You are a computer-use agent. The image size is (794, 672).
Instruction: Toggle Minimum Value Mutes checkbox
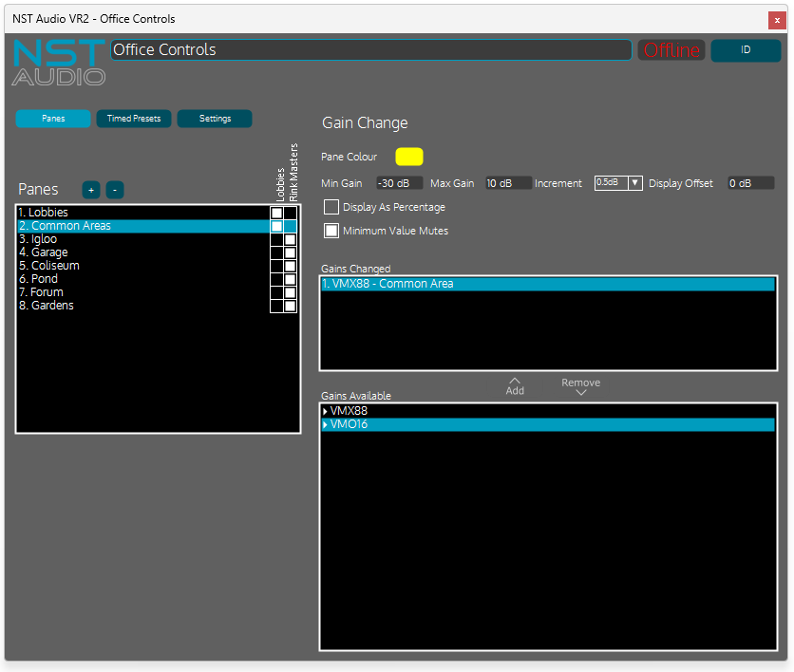click(x=331, y=231)
